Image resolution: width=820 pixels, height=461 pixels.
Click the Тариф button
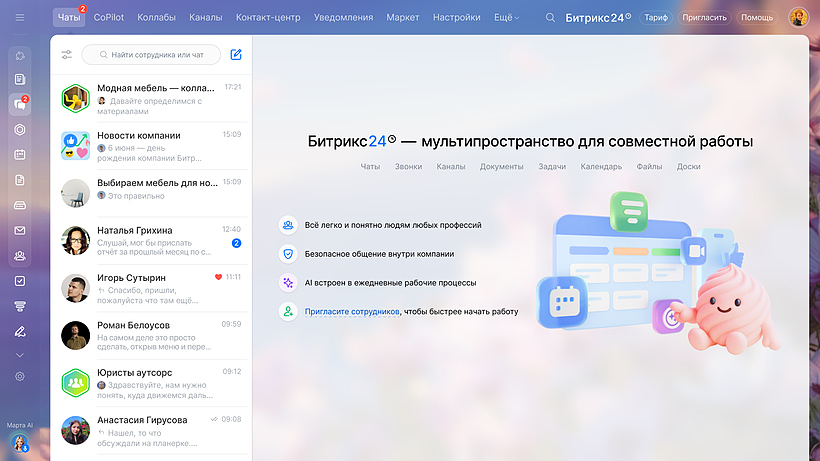(656, 18)
